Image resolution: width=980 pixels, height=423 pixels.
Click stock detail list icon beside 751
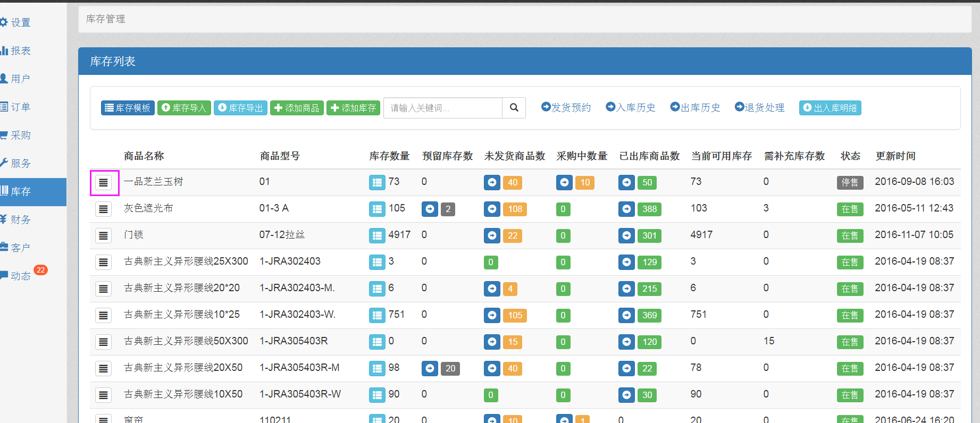click(377, 315)
